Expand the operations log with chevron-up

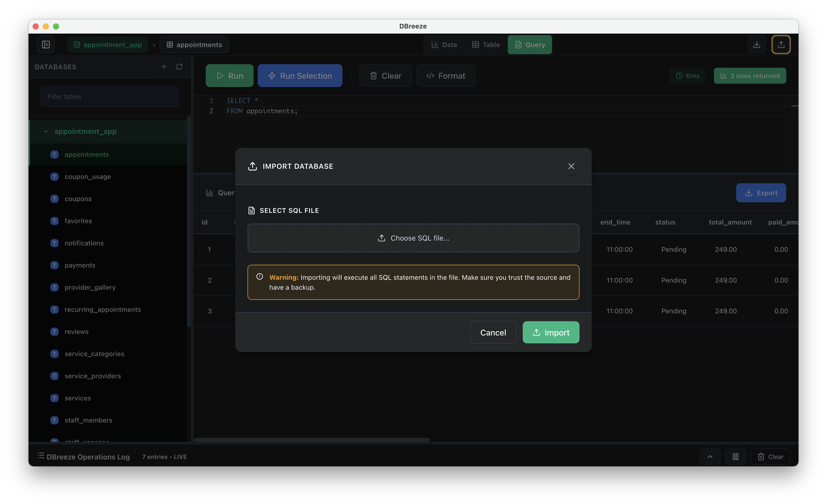[710, 457]
